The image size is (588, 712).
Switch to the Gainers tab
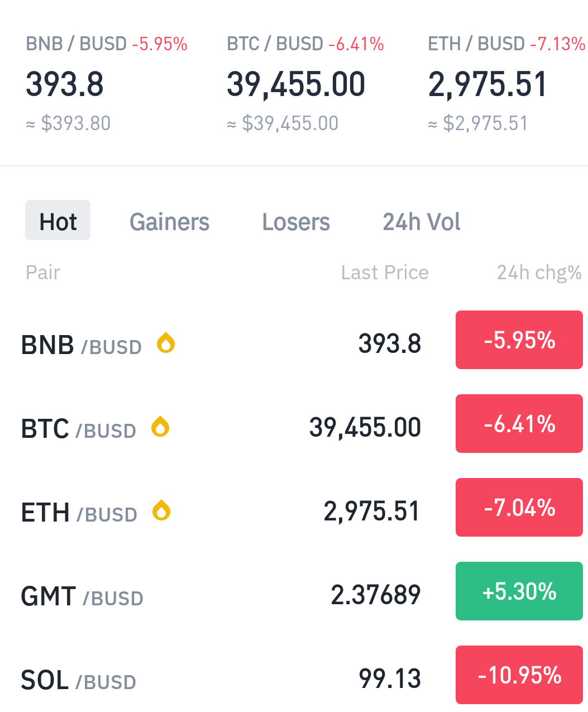coord(170,222)
